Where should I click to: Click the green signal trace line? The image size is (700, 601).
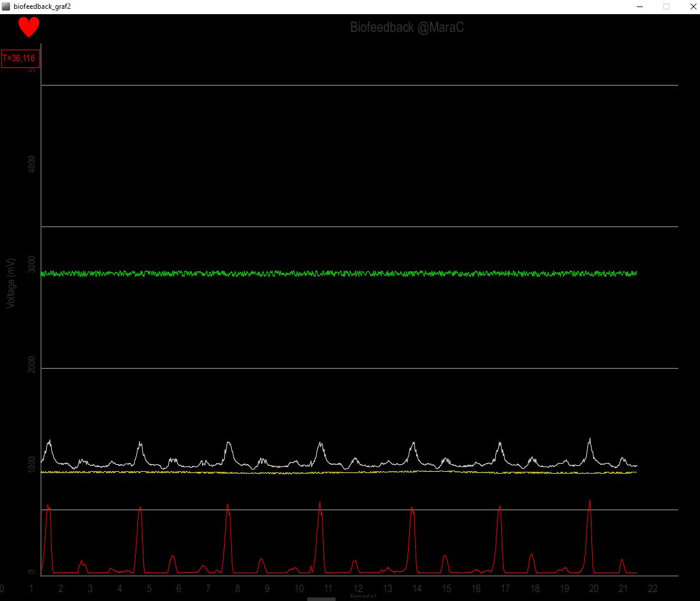point(339,273)
